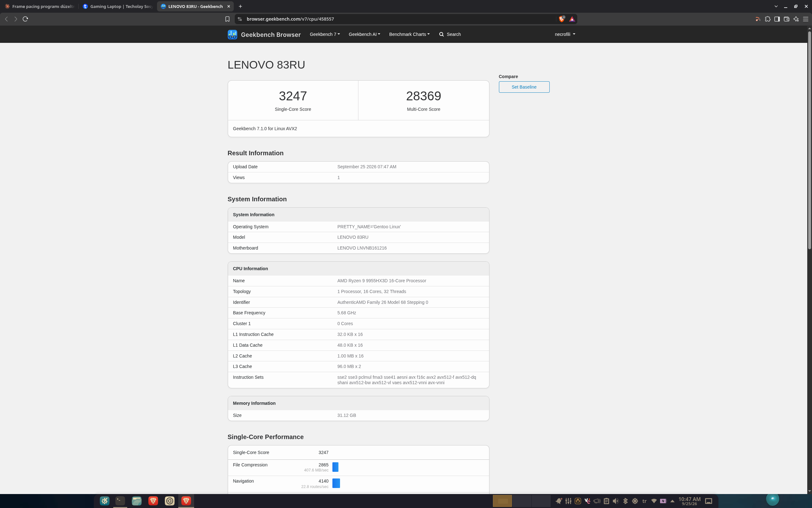Open the Wi-Fi network tray icon
The image size is (812, 508).
click(x=654, y=501)
